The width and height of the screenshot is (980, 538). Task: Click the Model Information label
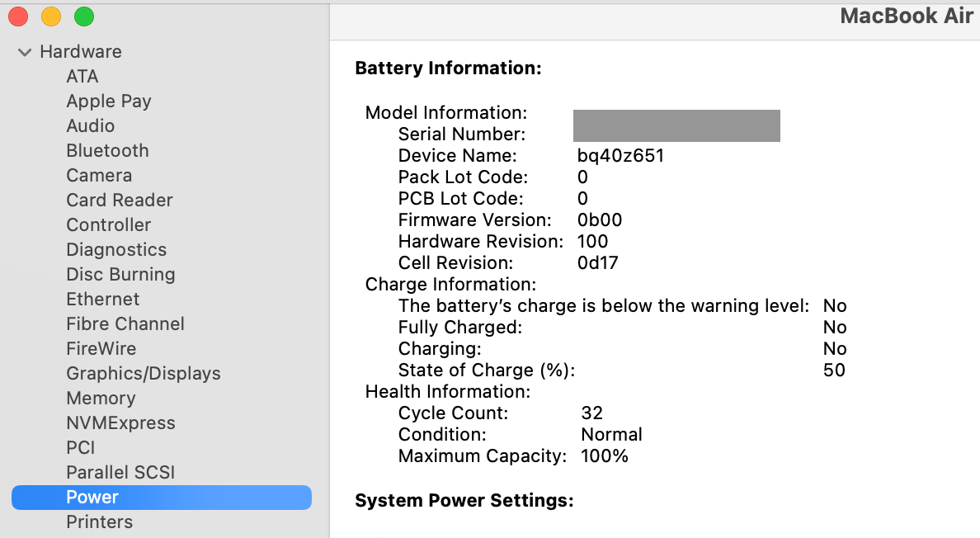tap(446, 112)
